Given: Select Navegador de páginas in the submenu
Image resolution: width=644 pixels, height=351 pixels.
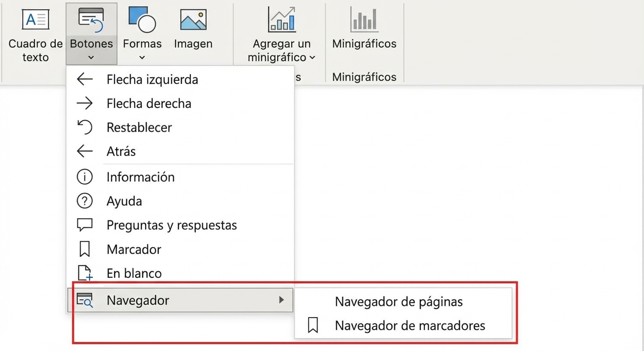Looking at the screenshot, I should (x=403, y=302).
